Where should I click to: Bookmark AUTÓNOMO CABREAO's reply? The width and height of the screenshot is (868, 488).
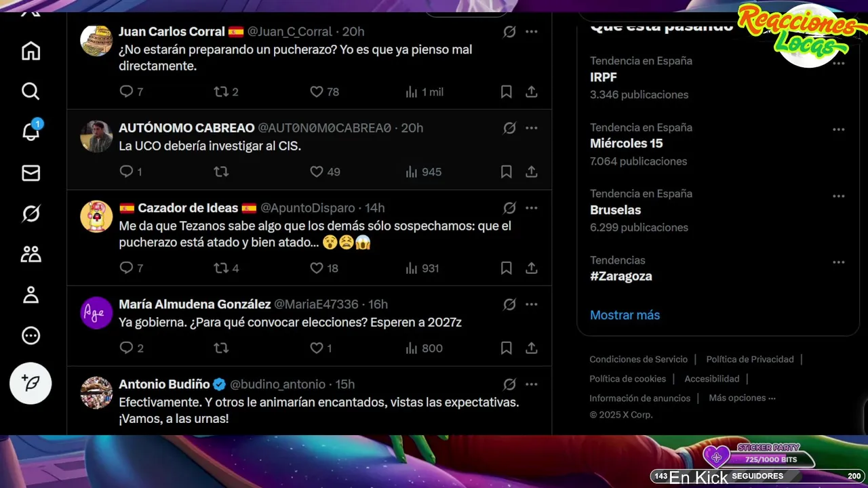pos(506,172)
